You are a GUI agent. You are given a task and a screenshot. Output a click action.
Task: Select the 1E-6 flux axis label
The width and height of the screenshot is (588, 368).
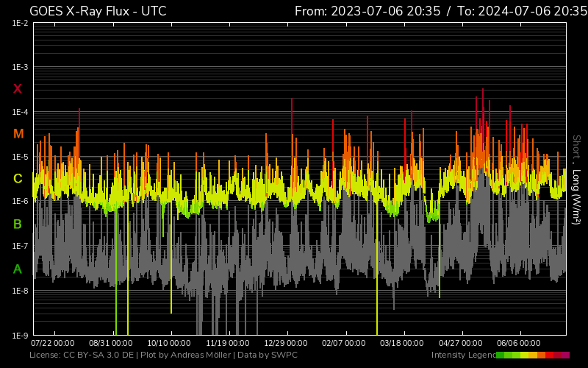(x=21, y=202)
